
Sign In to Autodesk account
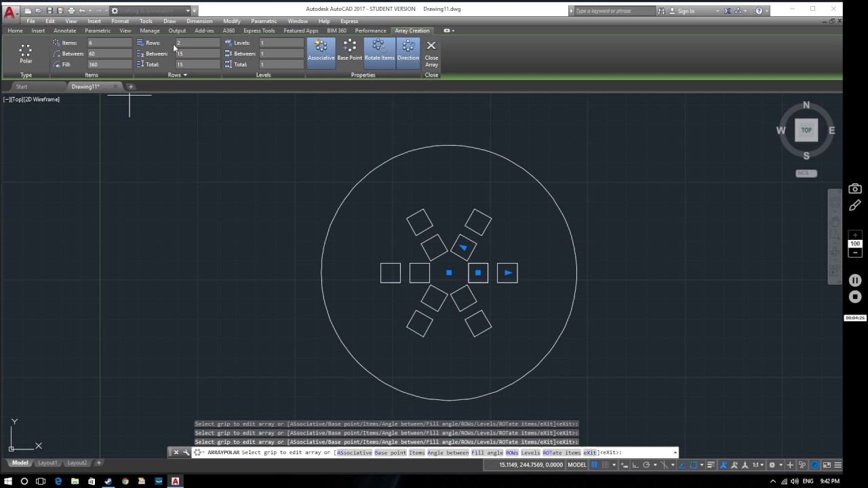click(x=682, y=11)
